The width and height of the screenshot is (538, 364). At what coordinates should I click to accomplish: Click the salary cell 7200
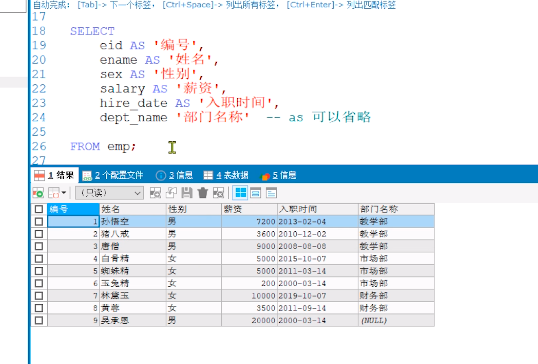pos(249,222)
